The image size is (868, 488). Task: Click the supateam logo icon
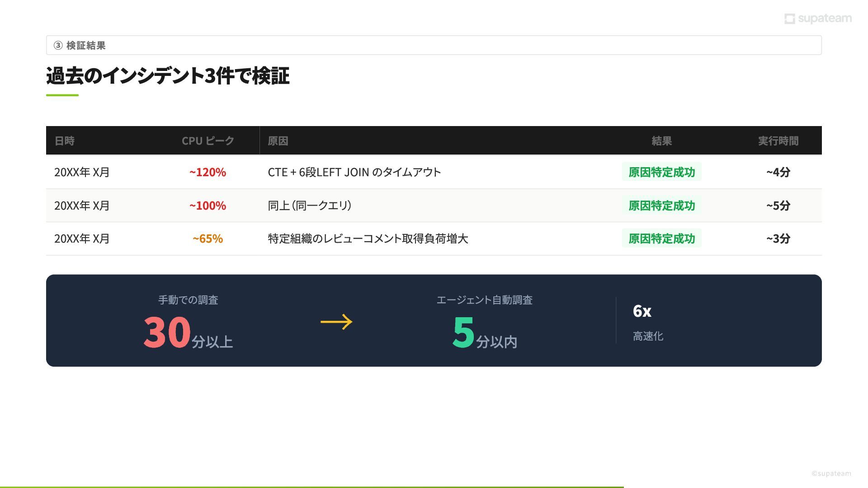pyautogui.click(x=789, y=19)
